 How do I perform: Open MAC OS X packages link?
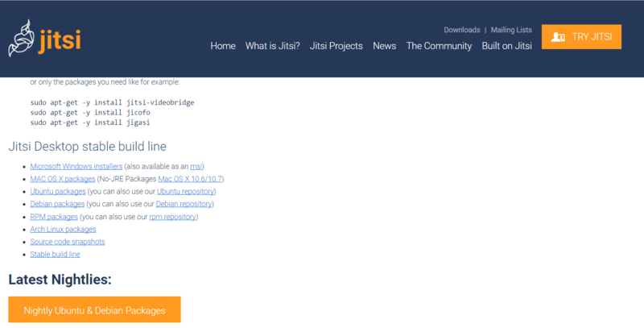click(x=63, y=179)
